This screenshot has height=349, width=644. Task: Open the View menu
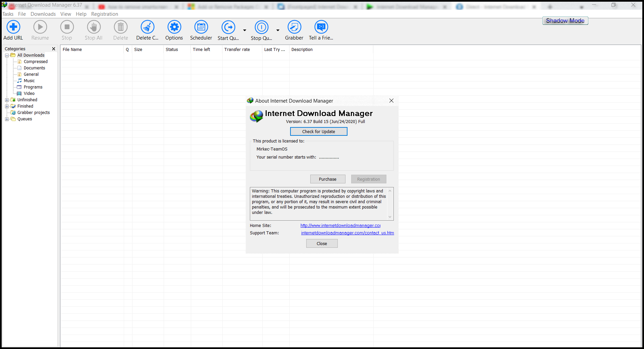[x=66, y=14]
